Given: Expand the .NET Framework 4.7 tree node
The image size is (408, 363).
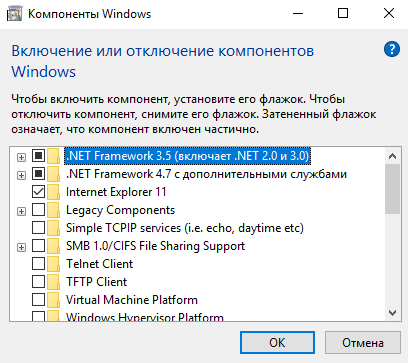Looking at the screenshot, I should pos(21,175).
